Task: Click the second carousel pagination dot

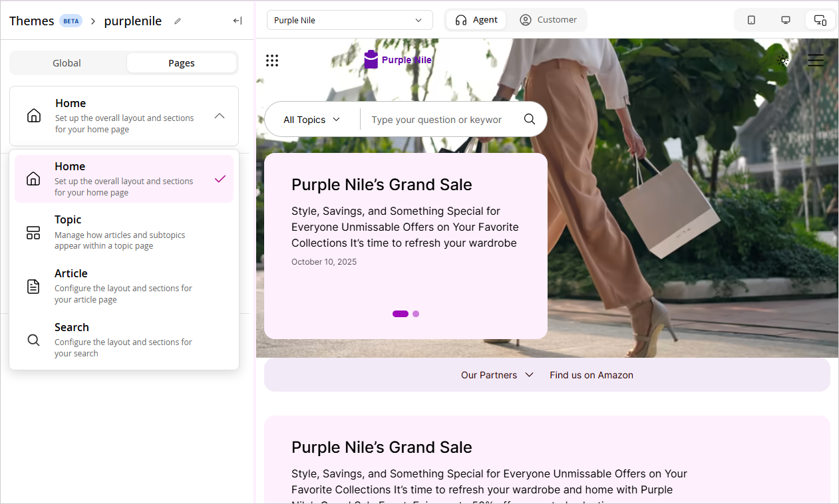Action: point(416,313)
